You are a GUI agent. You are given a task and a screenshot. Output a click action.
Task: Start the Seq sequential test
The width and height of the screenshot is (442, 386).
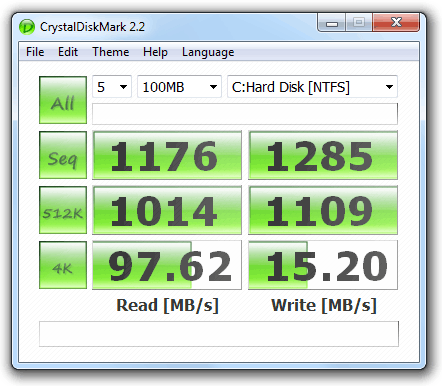point(63,155)
